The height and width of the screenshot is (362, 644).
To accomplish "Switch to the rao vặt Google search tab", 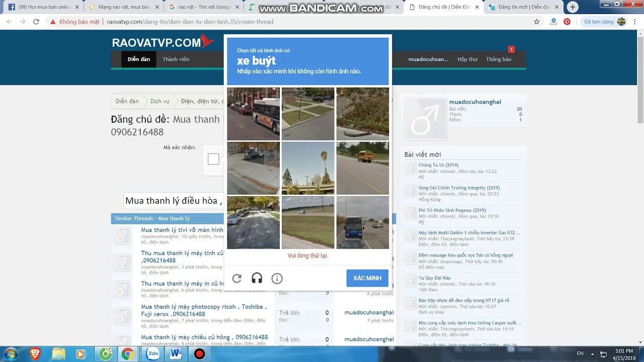I will 204,8.
